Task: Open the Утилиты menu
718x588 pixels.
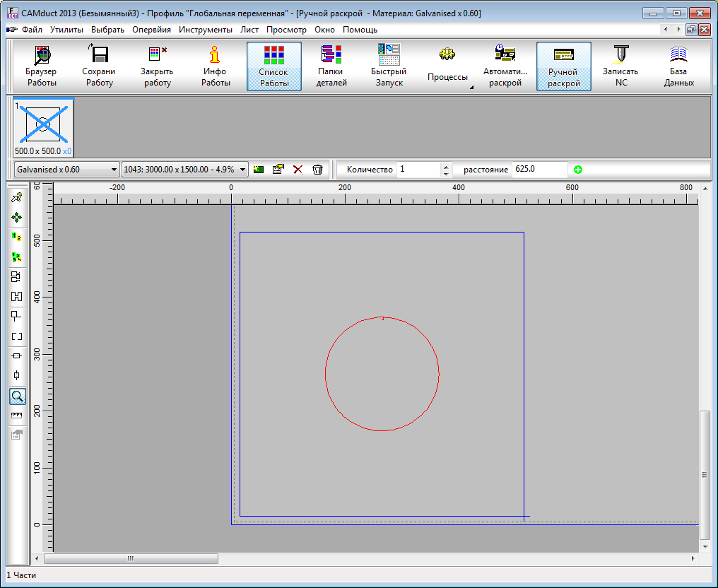Action: point(67,30)
